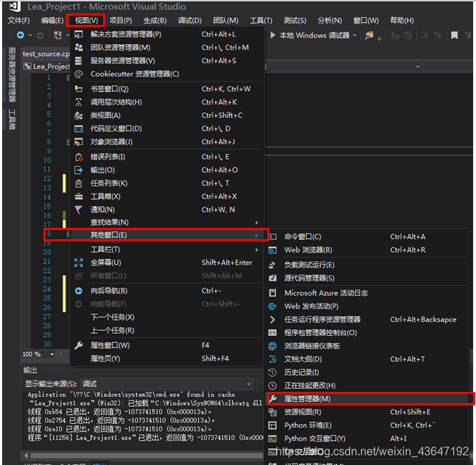Viewport: 476px width, 465px height.
Task: Open the 视图(V) menu
Action: [86, 21]
